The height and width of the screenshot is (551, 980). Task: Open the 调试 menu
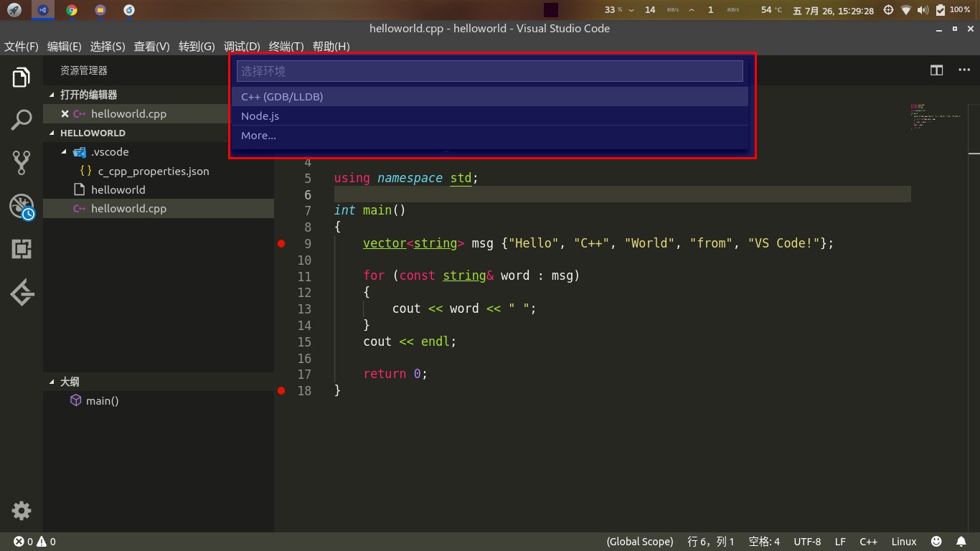[242, 46]
